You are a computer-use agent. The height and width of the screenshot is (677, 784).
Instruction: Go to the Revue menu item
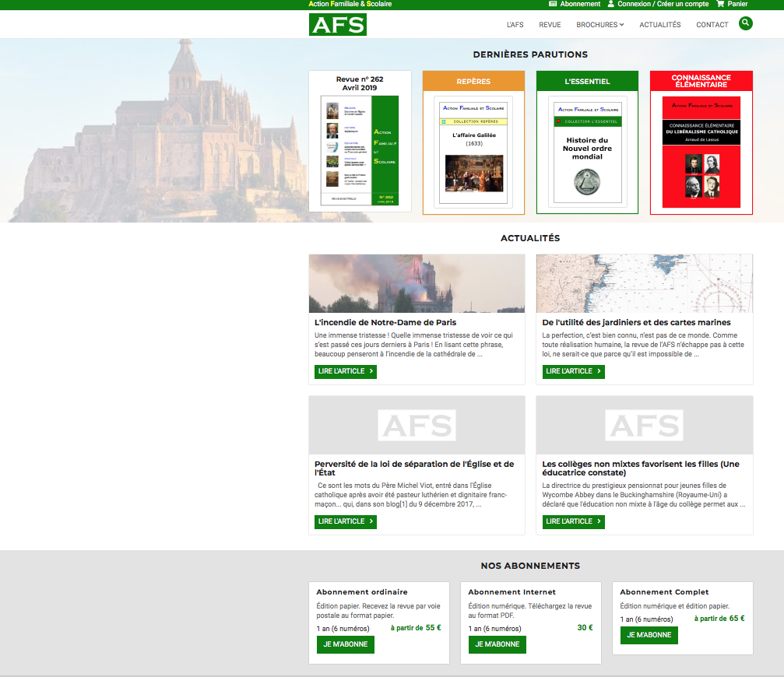[x=550, y=25]
